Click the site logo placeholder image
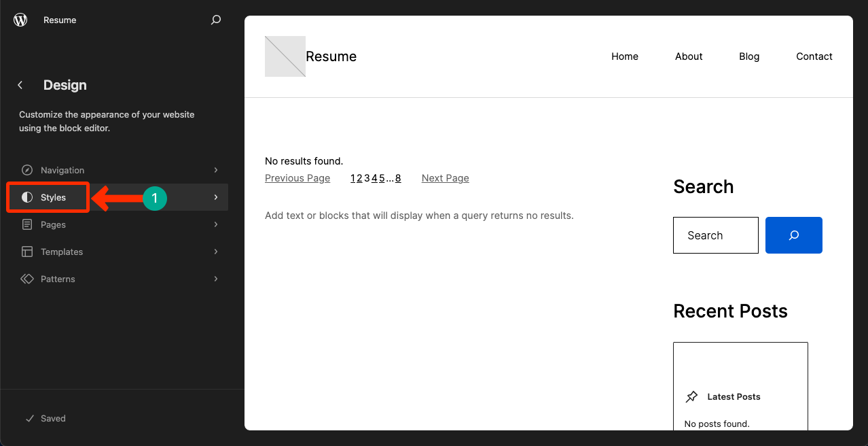 (285, 56)
